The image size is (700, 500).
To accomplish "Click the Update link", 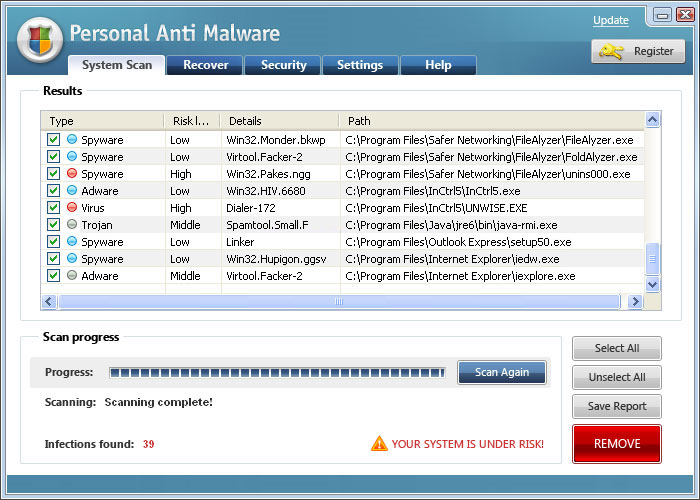I will tap(611, 20).
